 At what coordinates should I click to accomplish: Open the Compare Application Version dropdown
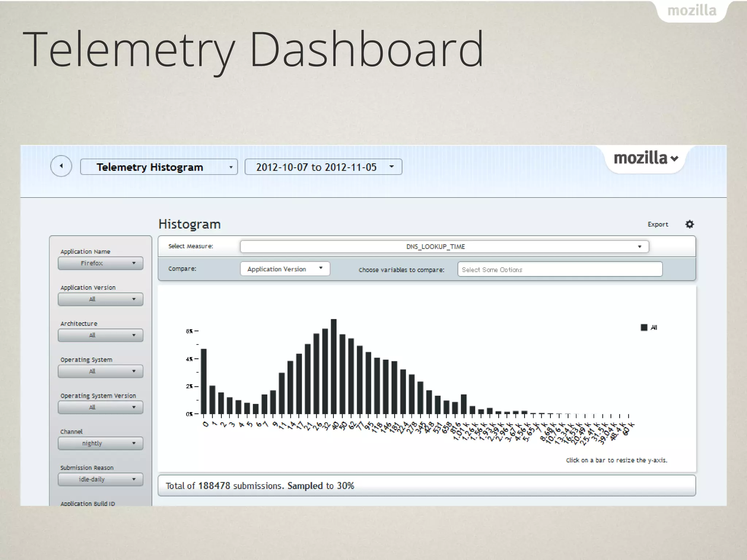coord(285,269)
